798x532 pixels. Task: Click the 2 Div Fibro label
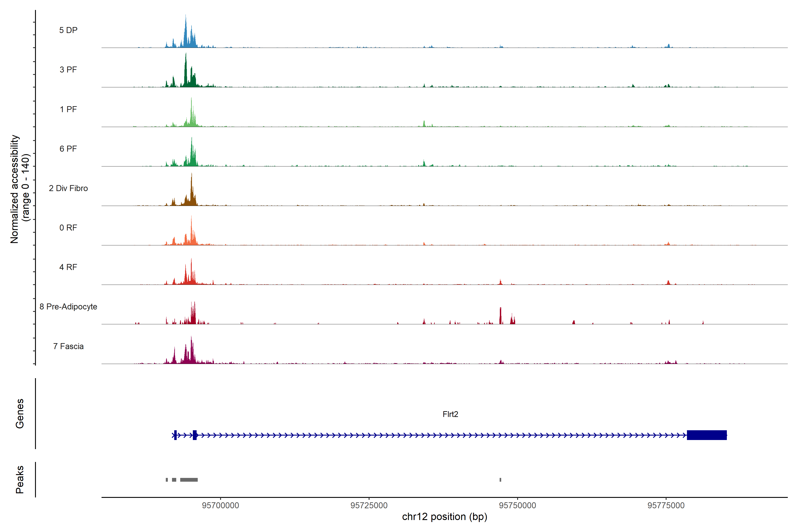[x=68, y=188]
